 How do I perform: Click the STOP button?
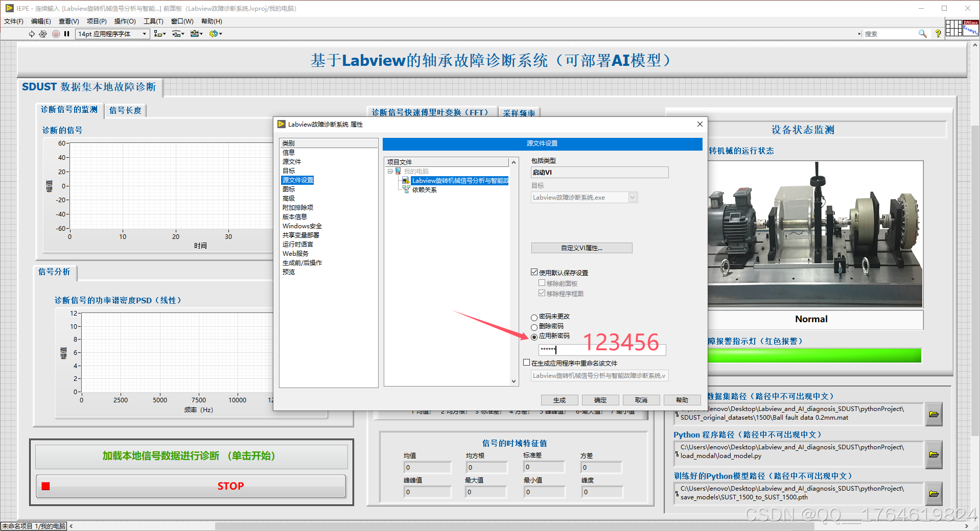pyautogui.click(x=191, y=486)
